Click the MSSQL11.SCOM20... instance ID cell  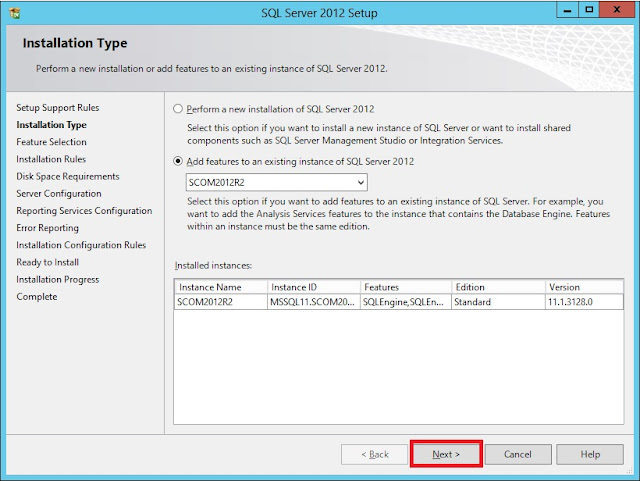[x=313, y=302]
